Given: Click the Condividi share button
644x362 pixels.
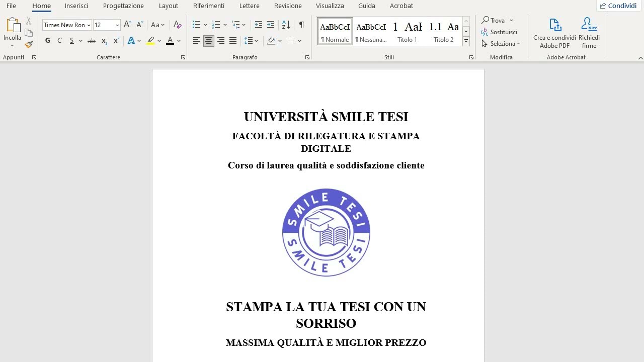Looking at the screenshot, I should tap(618, 6).
